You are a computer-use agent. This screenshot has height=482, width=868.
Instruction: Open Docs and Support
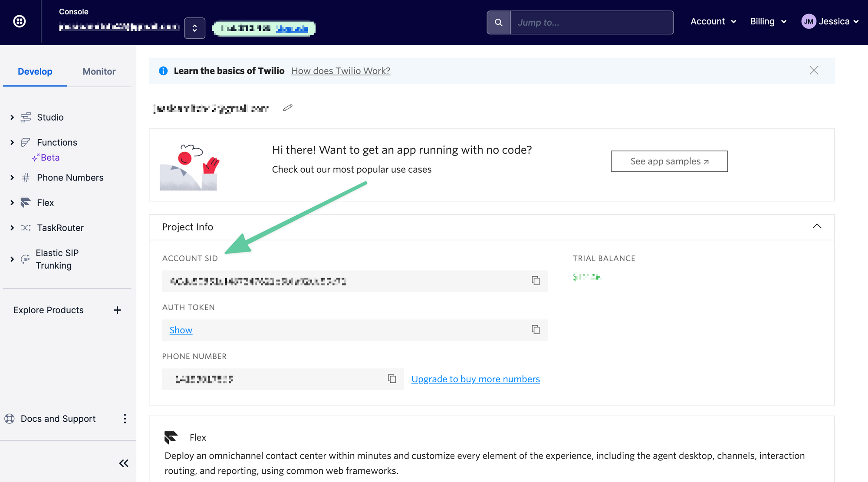[x=58, y=419]
